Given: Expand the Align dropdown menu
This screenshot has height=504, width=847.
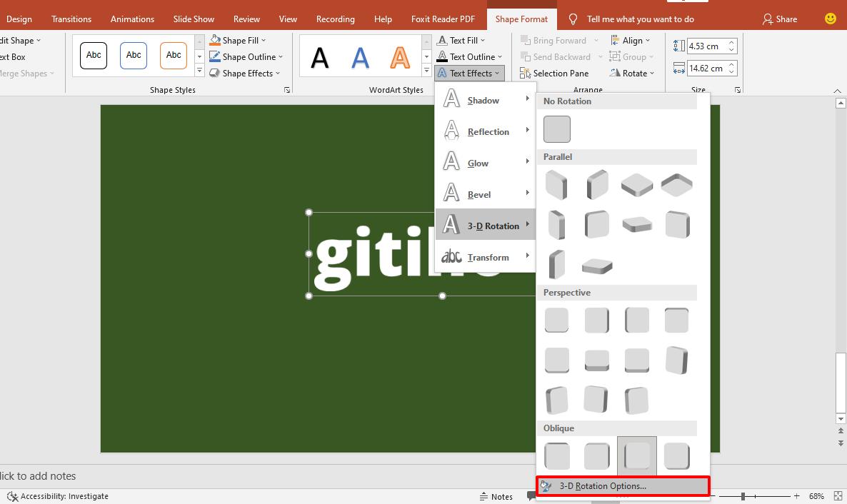Looking at the screenshot, I should pos(647,41).
